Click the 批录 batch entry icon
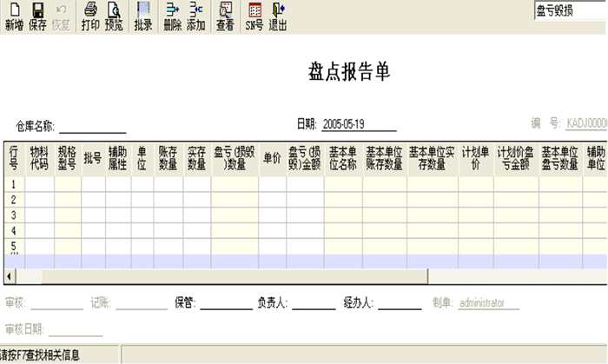Image resolution: width=608 pixels, height=364 pixels. [x=143, y=12]
